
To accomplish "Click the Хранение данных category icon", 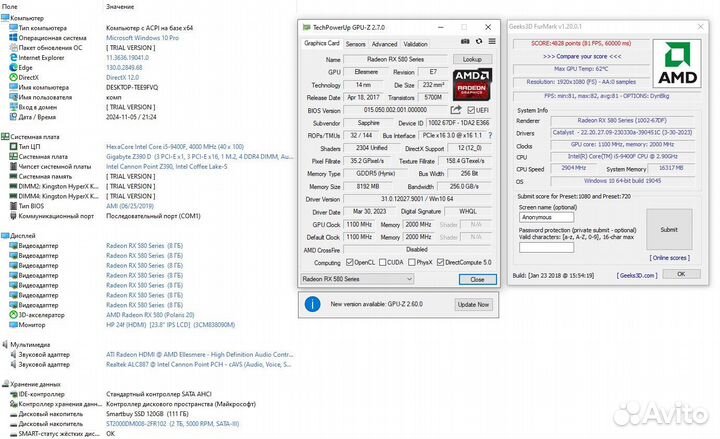I will [x=5, y=384].
